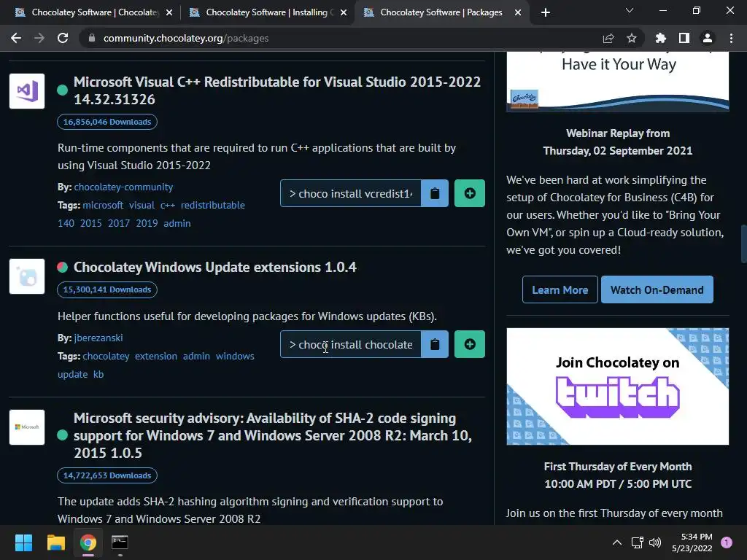747x560 pixels.
Task: Copy the chocolatey Windows Update install command clipboard icon
Action: (435, 344)
